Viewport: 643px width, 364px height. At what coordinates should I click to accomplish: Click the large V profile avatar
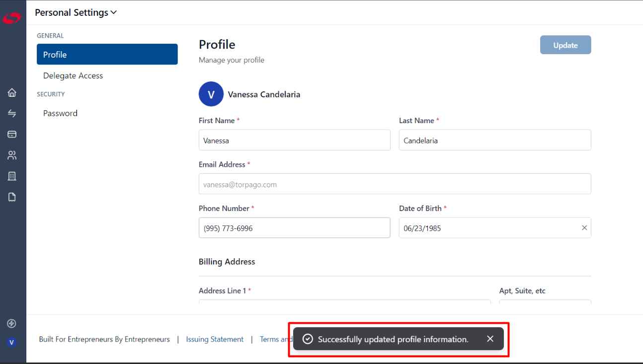pyautogui.click(x=211, y=94)
